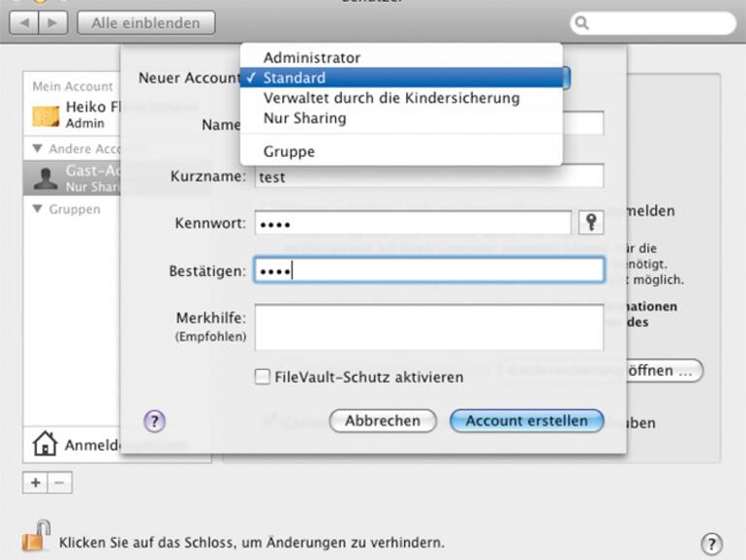The height and width of the screenshot is (560, 746).
Task: Click the Mein Account heading
Action: coord(73,86)
